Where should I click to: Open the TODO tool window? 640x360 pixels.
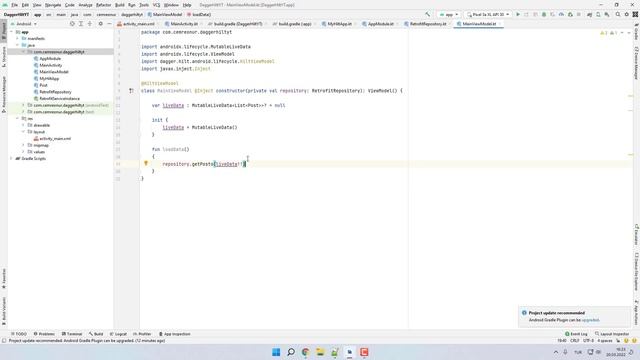(19, 334)
